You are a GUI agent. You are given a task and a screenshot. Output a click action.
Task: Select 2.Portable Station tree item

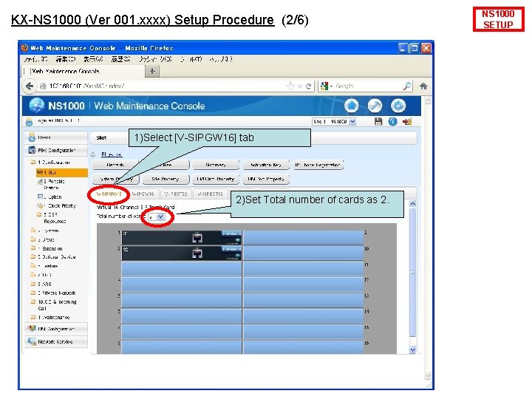[51, 185]
